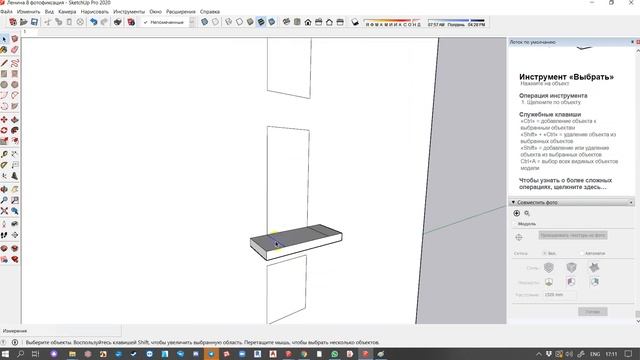Choose the Zoom magnifier tool
The height and width of the screenshot is (360, 640).
(x=4, y=200)
